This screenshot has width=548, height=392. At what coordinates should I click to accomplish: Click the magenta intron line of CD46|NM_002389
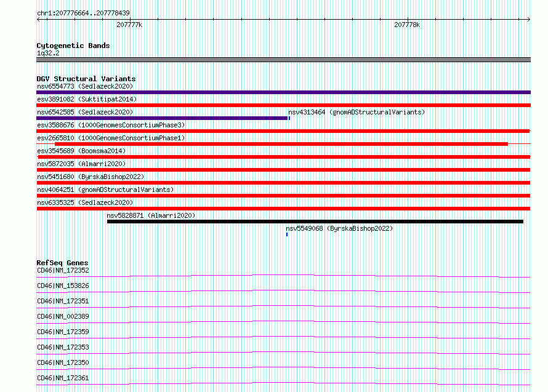click(283, 322)
